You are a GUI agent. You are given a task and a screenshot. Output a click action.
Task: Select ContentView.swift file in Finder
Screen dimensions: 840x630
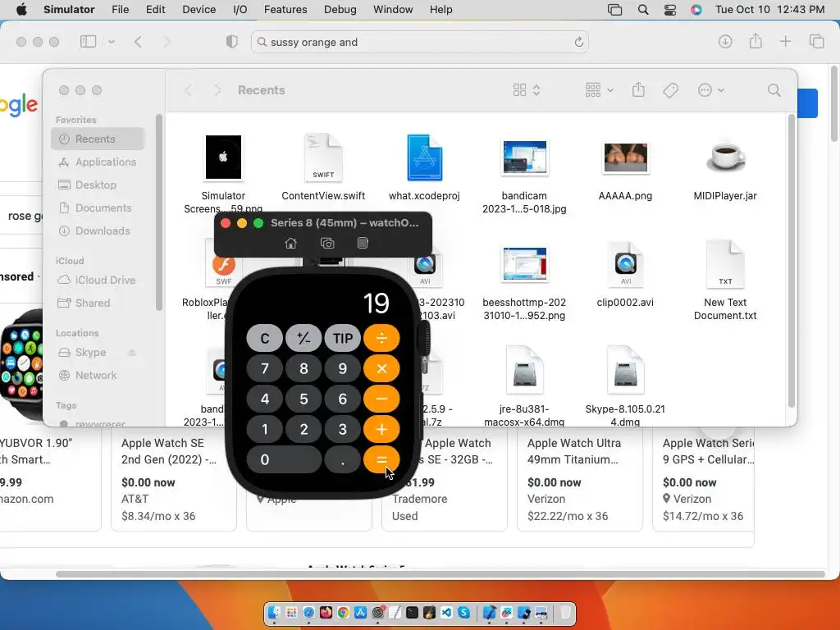[x=323, y=167]
